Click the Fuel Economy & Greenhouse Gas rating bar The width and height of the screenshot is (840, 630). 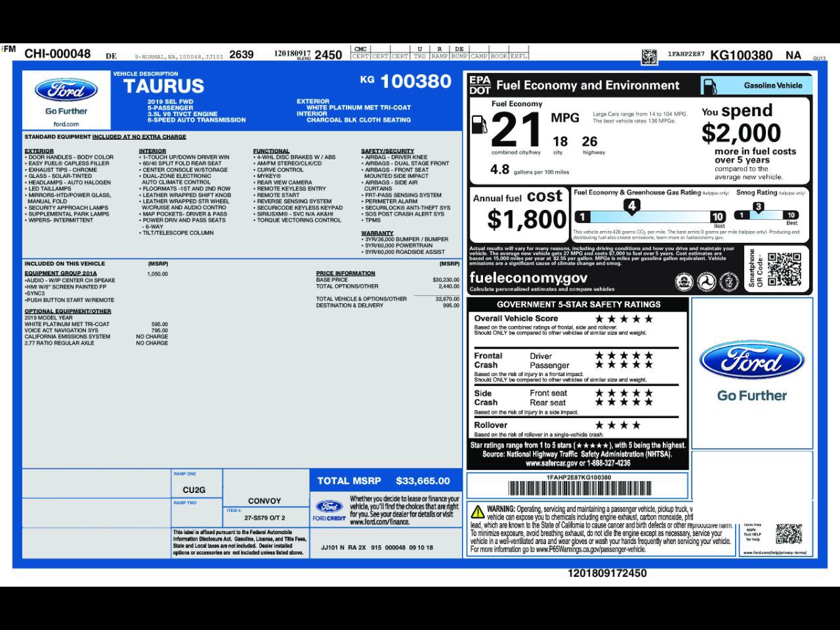click(650, 217)
